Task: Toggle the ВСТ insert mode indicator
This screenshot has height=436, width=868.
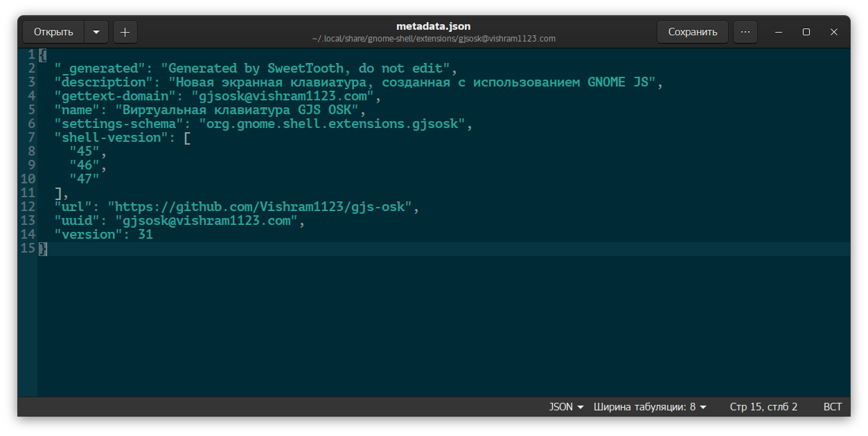Action: [832, 407]
